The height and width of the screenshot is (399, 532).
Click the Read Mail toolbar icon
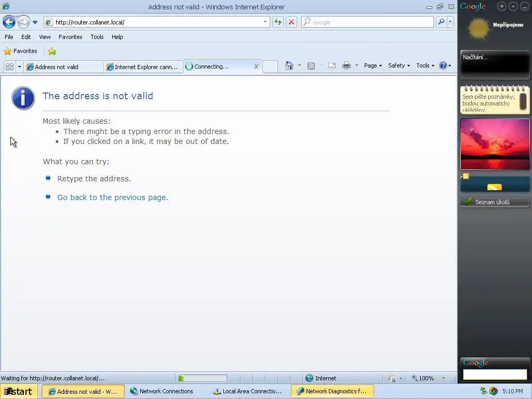coord(332,65)
